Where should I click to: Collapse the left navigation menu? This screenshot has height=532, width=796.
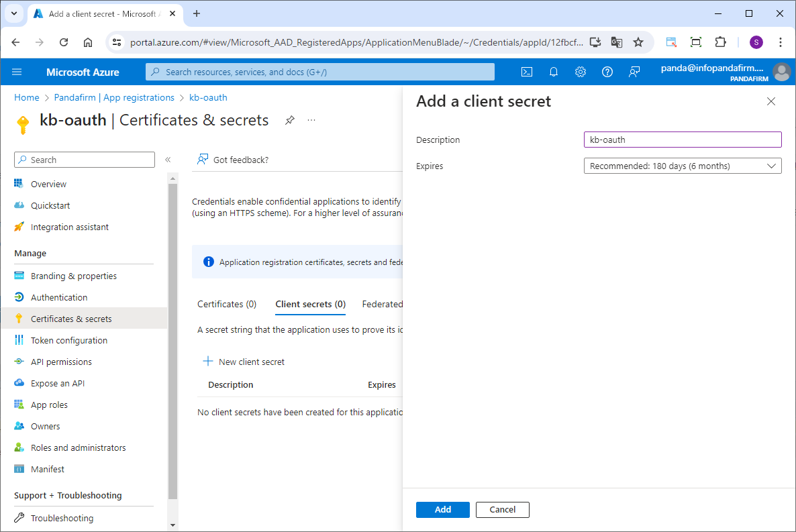pyautogui.click(x=168, y=160)
